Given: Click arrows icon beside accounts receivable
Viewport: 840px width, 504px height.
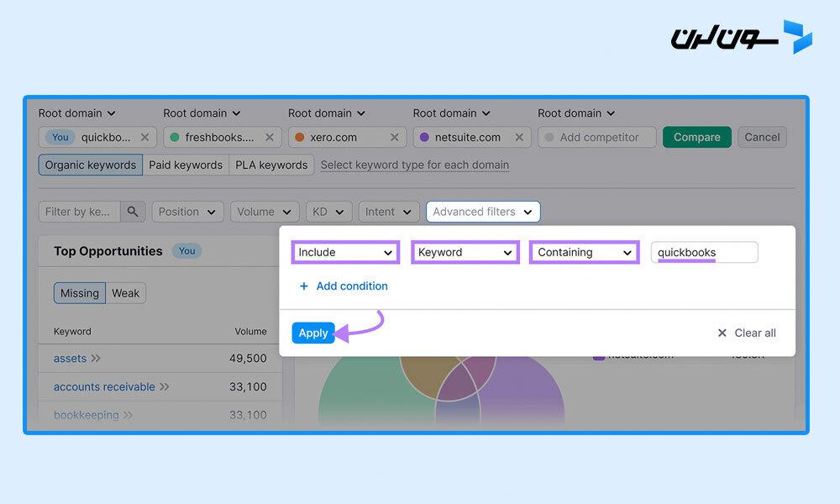Looking at the screenshot, I should 165,386.
